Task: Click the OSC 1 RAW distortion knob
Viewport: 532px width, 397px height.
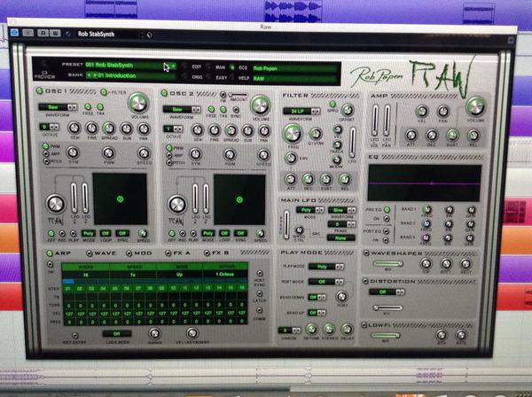Action: click(x=55, y=204)
